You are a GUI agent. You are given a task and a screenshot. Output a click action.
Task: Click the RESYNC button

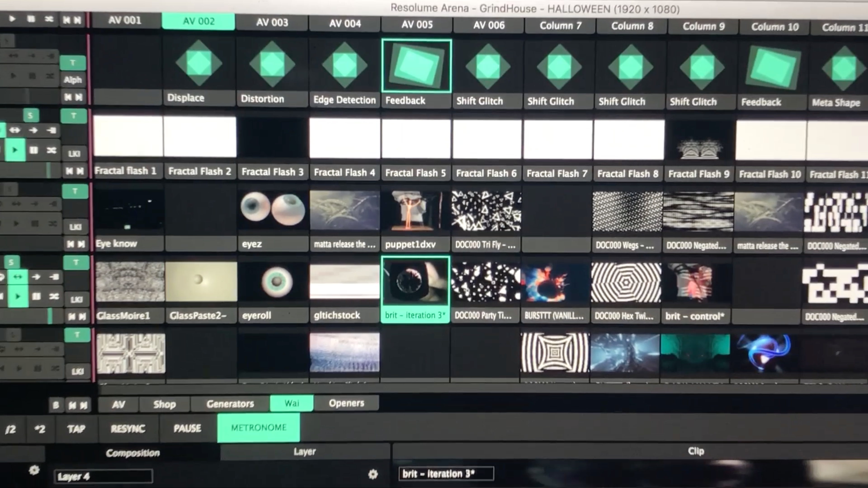click(x=128, y=428)
